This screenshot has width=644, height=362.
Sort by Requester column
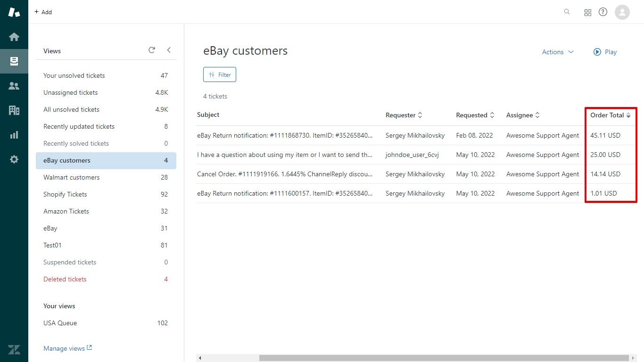tap(404, 115)
